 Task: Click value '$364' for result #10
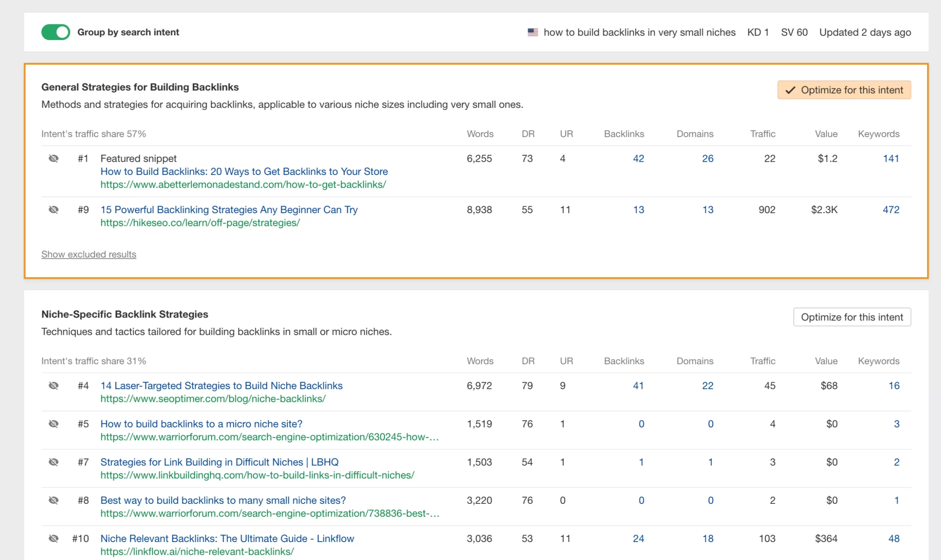826,538
